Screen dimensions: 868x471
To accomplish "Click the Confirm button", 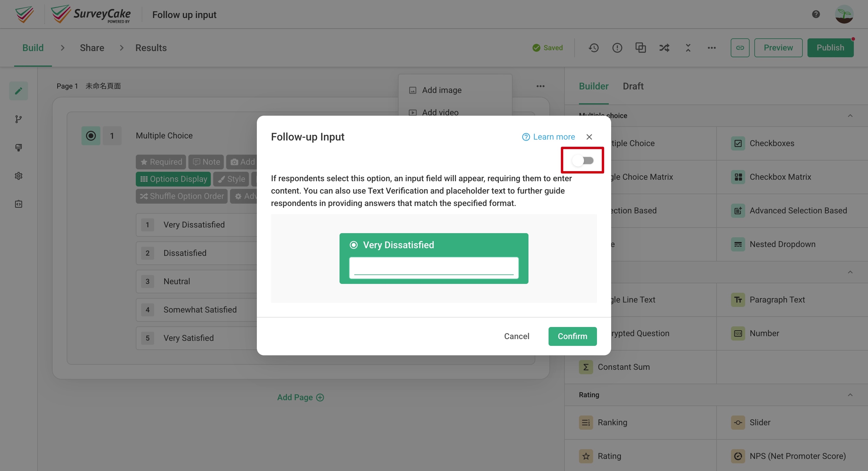I will (572, 336).
